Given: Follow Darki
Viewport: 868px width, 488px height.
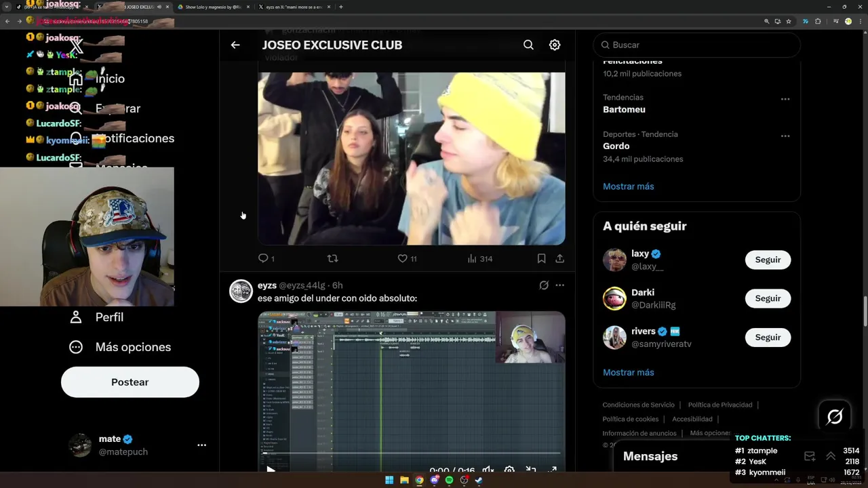Looking at the screenshot, I should coord(768,298).
